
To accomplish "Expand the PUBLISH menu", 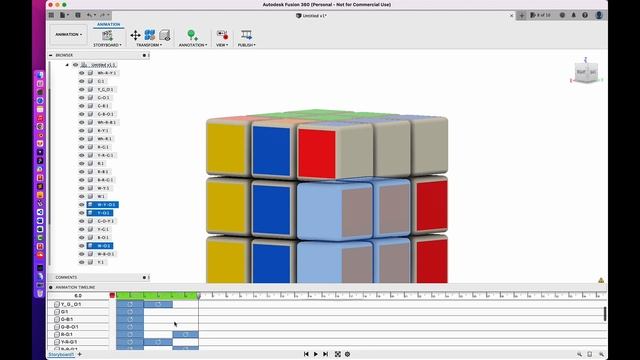I will [247, 45].
